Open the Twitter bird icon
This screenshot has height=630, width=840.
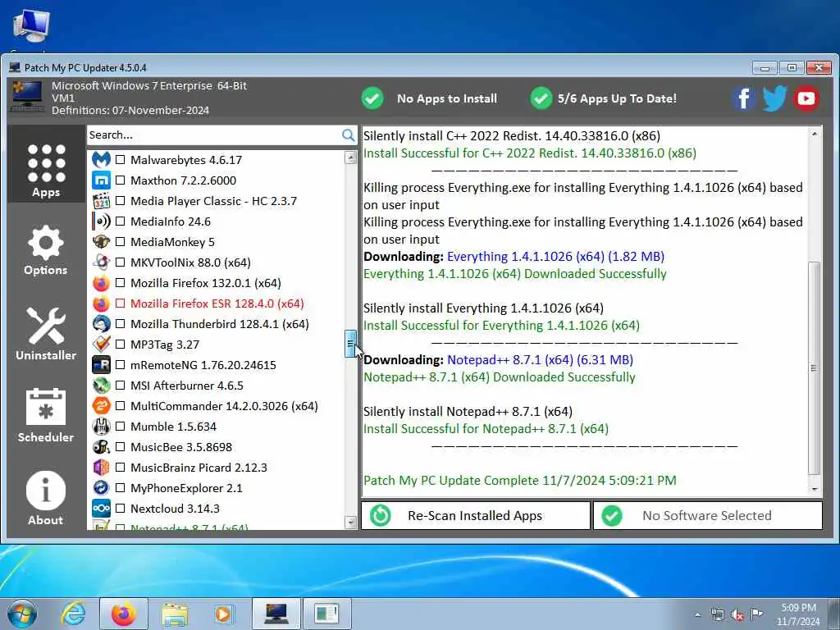pyautogui.click(x=774, y=98)
